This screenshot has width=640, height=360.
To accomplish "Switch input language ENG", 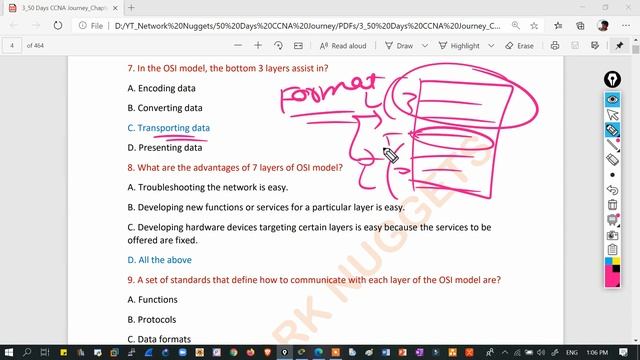I will [571, 352].
